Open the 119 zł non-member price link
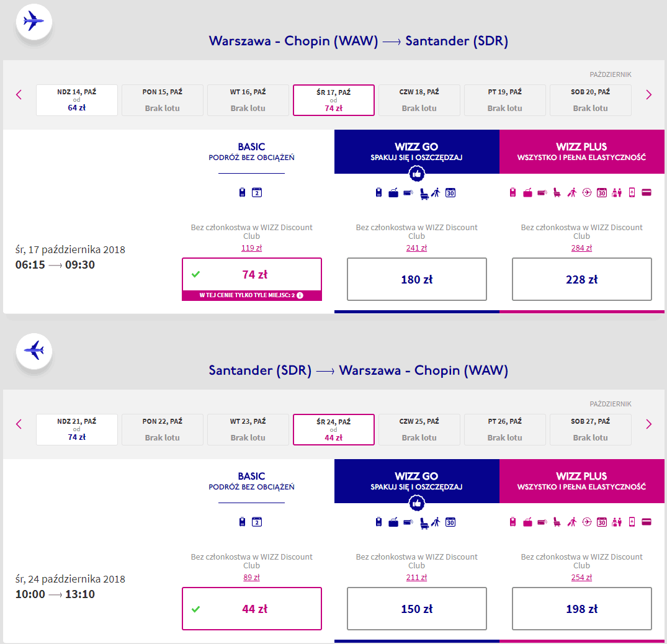Image resolution: width=667 pixels, height=644 pixels. click(x=251, y=248)
